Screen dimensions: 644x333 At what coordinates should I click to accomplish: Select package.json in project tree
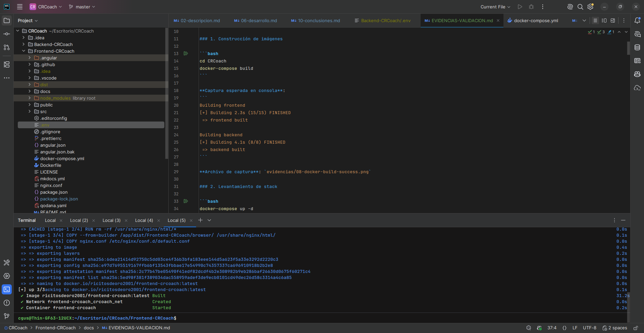click(54, 192)
